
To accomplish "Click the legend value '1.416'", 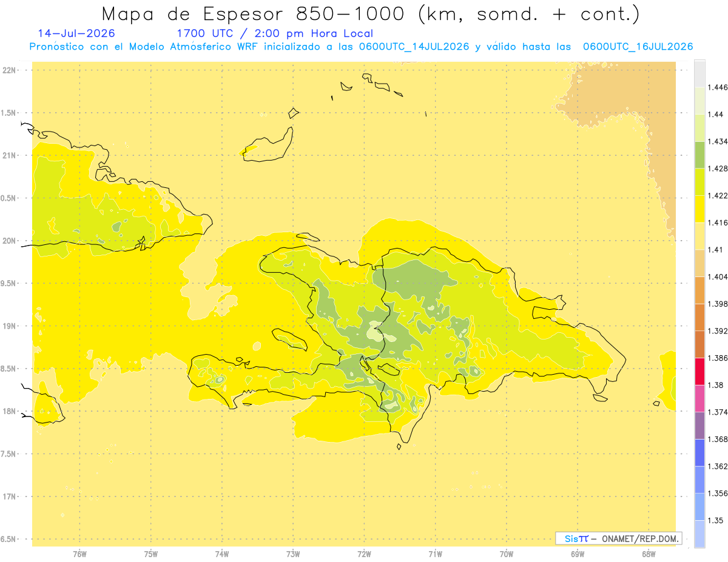I will coord(718,222).
